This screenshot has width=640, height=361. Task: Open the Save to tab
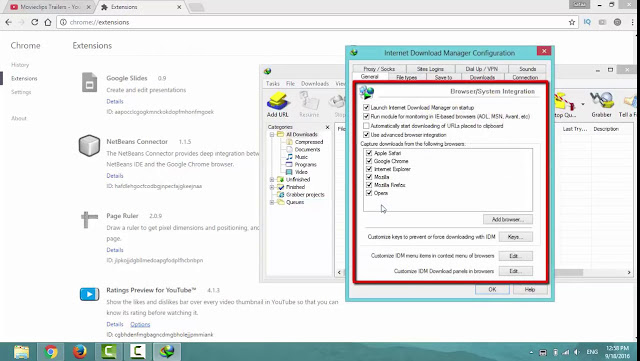[x=443, y=77]
